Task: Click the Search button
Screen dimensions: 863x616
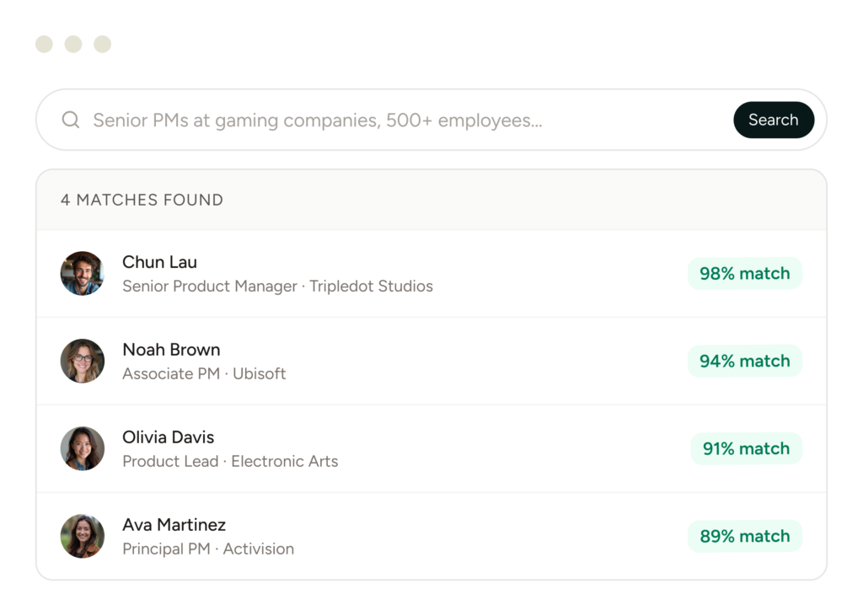Action: pos(773,120)
